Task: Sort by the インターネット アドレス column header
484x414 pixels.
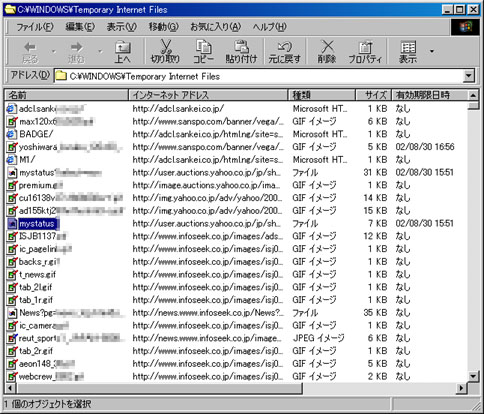Action: coord(208,95)
